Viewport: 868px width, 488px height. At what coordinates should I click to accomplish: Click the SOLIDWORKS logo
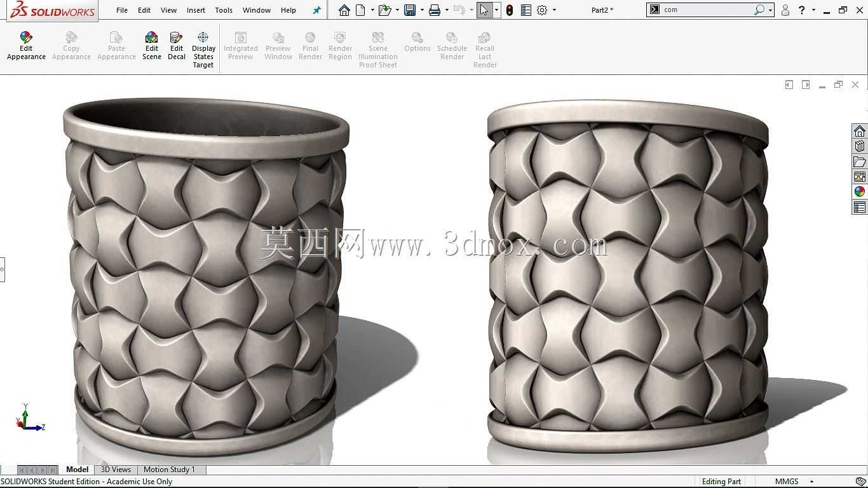pos(53,10)
